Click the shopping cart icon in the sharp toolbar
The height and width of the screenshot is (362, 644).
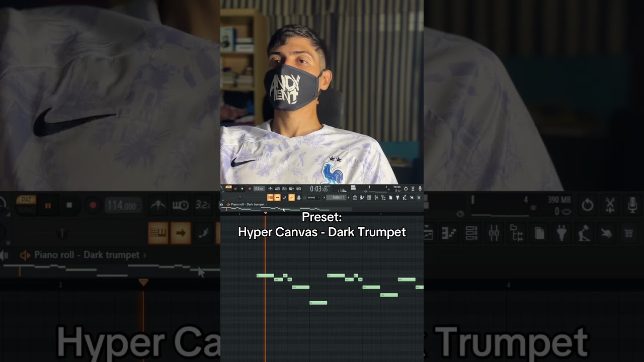click(x=419, y=198)
